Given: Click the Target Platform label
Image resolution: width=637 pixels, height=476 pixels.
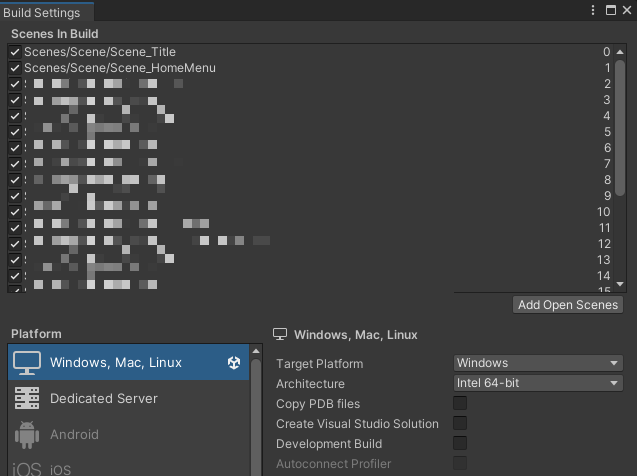Looking at the screenshot, I should click(x=319, y=364).
